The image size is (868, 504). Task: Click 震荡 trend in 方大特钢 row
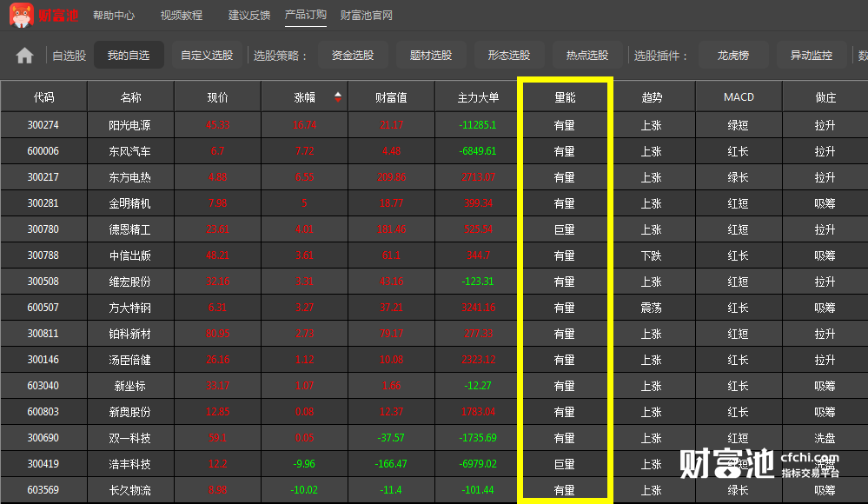[x=652, y=308]
